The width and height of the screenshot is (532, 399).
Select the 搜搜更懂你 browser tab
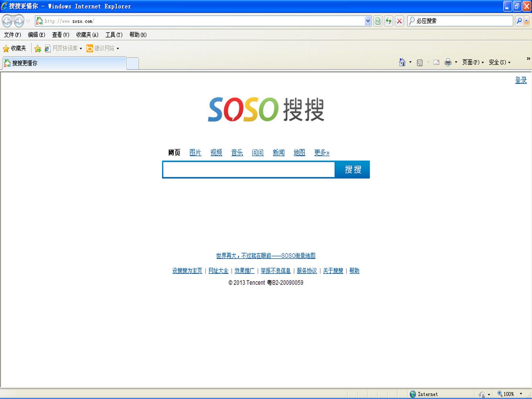pyautogui.click(x=64, y=63)
